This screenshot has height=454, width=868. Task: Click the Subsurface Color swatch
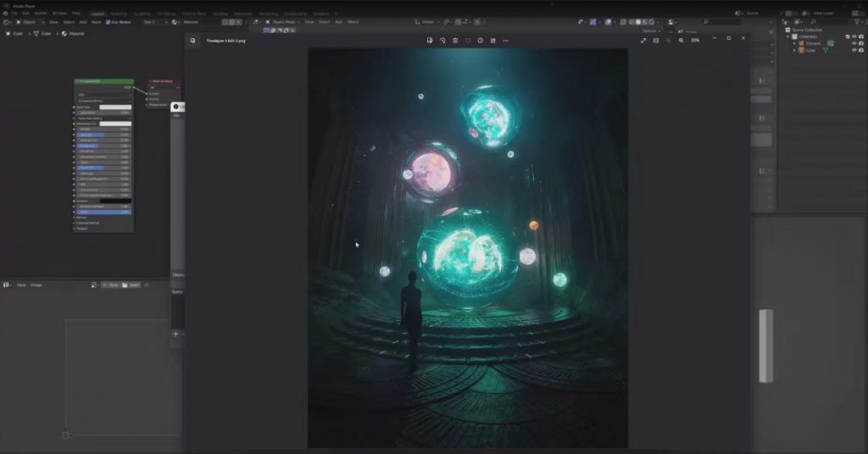coord(115,124)
